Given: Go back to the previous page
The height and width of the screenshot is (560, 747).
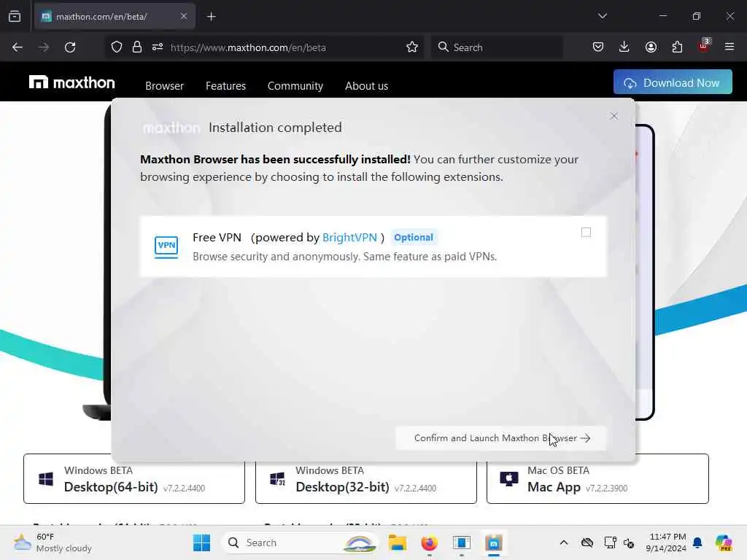Looking at the screenshot, I should [x=18, y=47].
